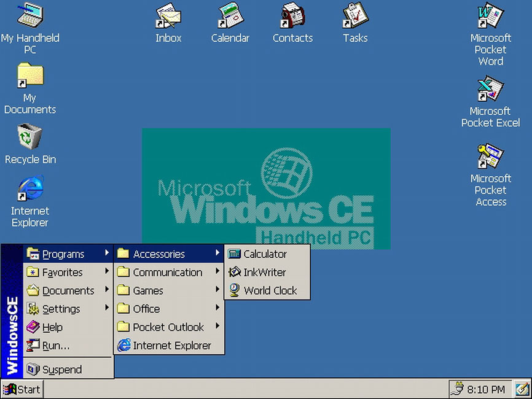Choose Calculator from Accessories menu
The width and height of the screenshot is (532, 399).
pos(265,254)
